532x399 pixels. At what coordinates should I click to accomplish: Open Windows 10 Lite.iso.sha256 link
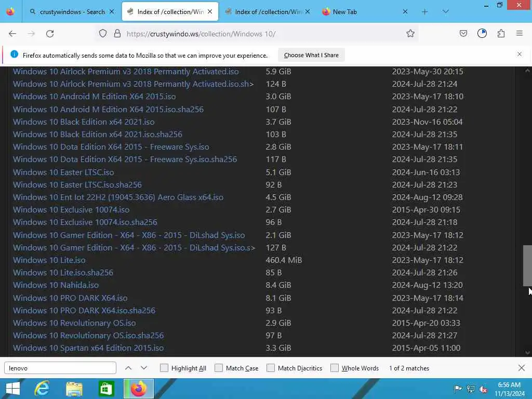click(63, 272)
